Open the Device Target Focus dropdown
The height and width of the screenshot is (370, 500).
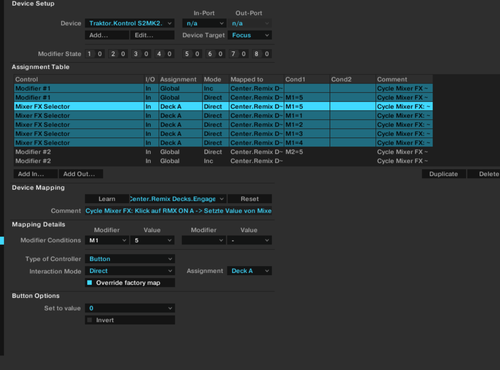coord(250,35)
